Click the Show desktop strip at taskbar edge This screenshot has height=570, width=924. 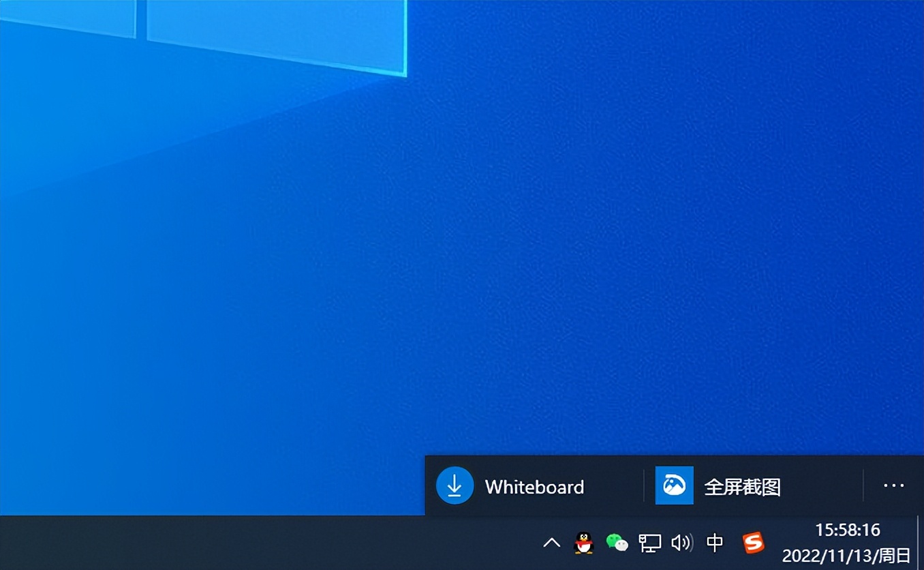pos(920,543)
